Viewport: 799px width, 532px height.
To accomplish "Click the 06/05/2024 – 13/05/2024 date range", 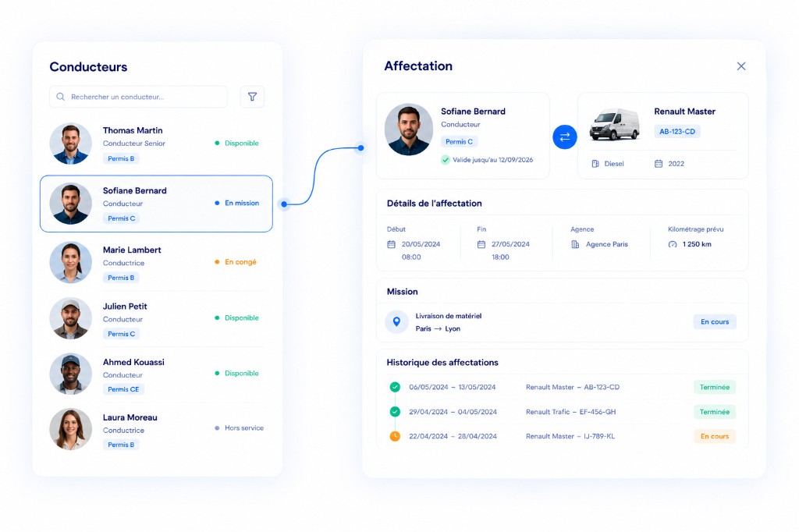I will tap(452, 387).
